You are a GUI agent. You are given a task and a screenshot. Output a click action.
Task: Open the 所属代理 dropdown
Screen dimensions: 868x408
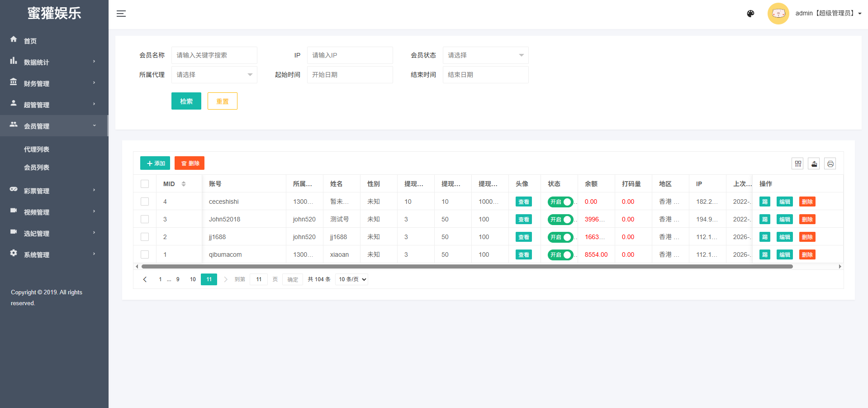214,75
